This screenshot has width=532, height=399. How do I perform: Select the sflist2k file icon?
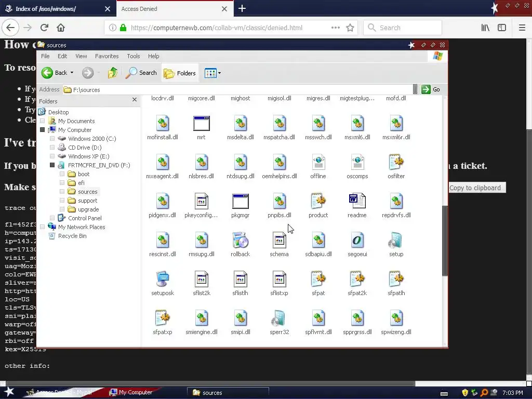click(x=202, y=279)
